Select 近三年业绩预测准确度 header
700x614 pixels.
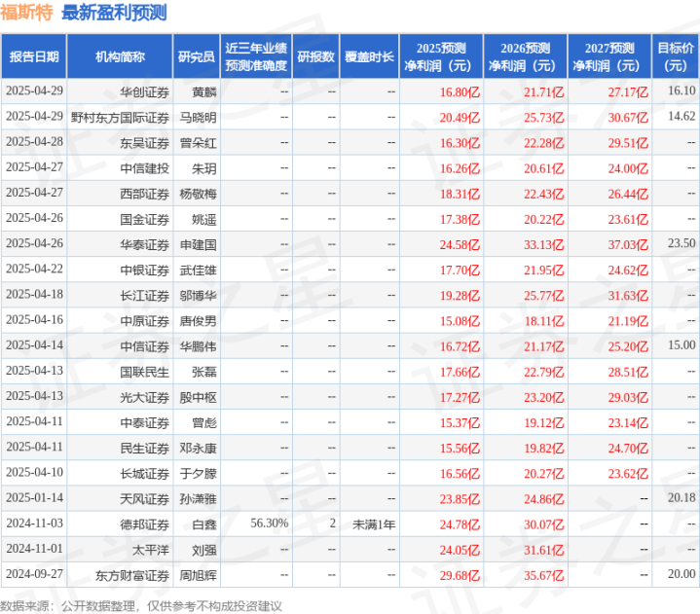[256, 56]
